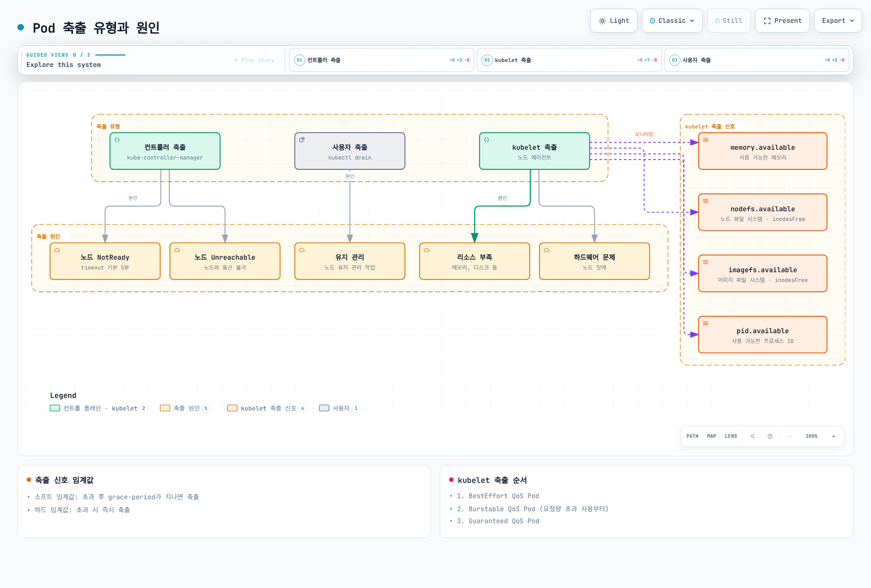The image size is (871, 588).
Task: Click the lines icon on nodefs.available
Action: pos(706,201)
